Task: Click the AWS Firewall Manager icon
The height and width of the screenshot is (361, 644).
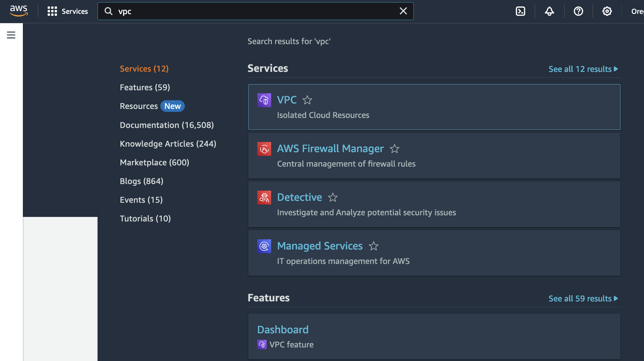Action: coord(264,149)
